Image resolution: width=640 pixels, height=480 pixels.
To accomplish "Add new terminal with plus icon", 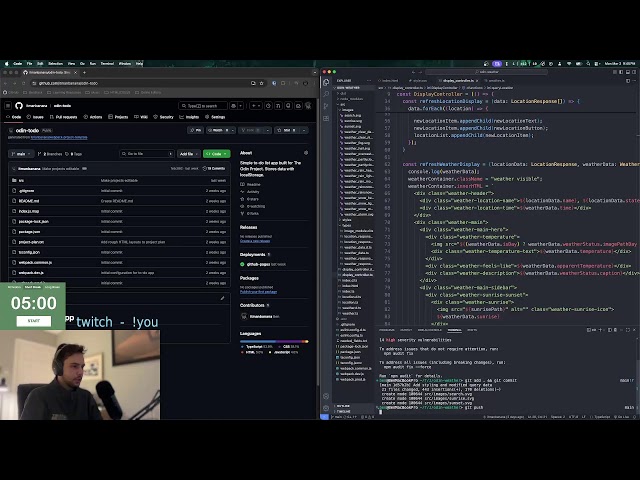I will click(600, 330).
